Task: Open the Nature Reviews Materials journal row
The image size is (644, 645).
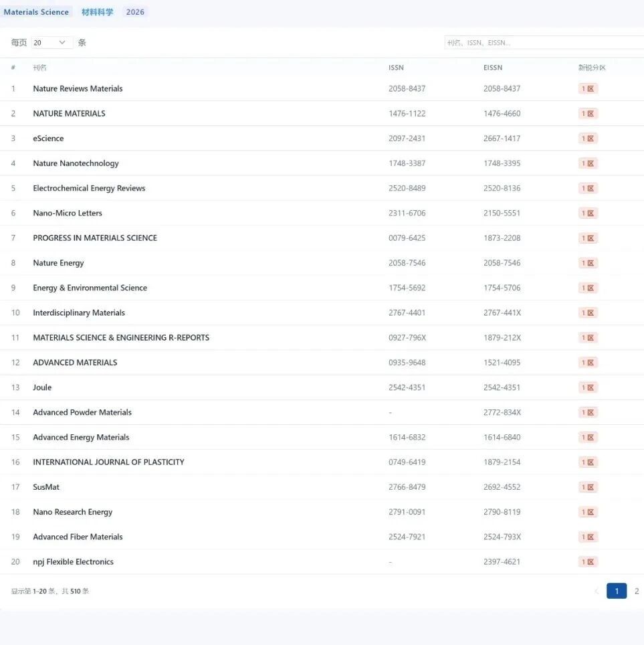Action: point(322,88)
